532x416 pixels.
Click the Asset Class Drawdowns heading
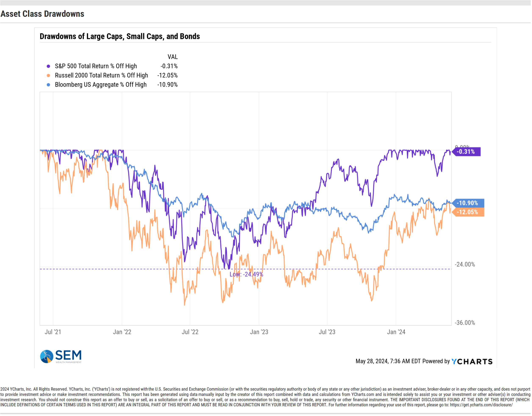tap(42, 14)
